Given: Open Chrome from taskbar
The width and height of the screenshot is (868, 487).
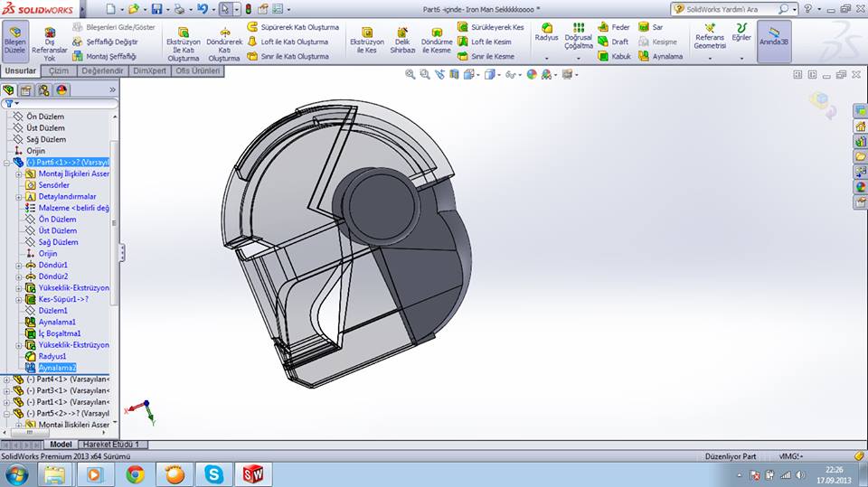Looking at the screenshot, I should pos(135,474).
